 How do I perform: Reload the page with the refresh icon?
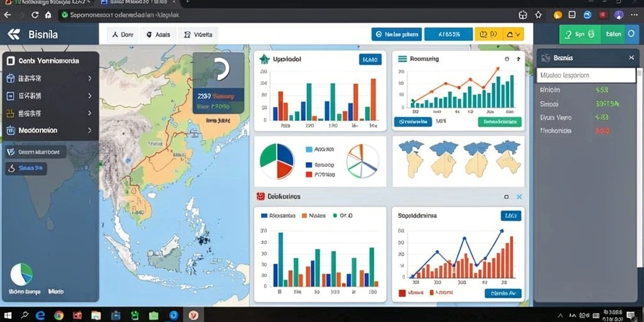[35, 15]
